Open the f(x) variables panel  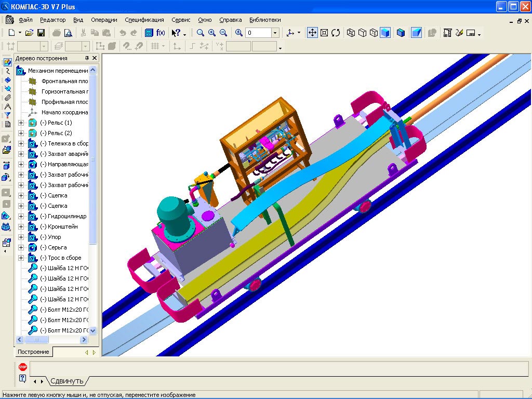pos(161,33)
